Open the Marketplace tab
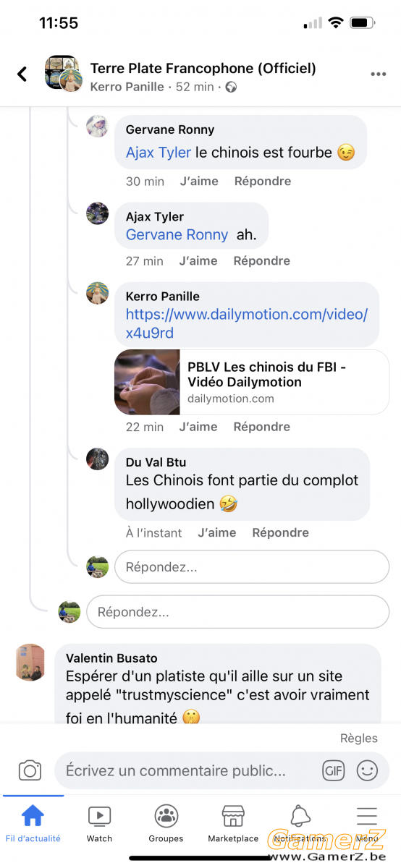 click(233, 823)
